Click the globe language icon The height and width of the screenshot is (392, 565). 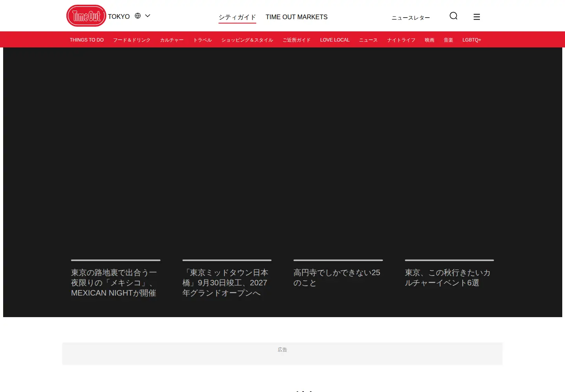click(x=138, y=16)
